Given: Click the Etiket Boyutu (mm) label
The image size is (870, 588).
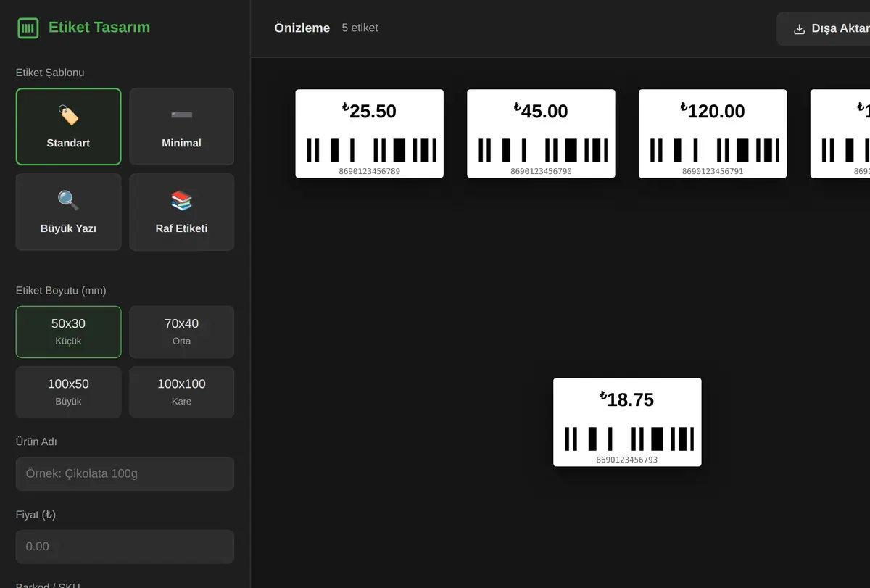Looking at the screenshot, I should point(61,291).
